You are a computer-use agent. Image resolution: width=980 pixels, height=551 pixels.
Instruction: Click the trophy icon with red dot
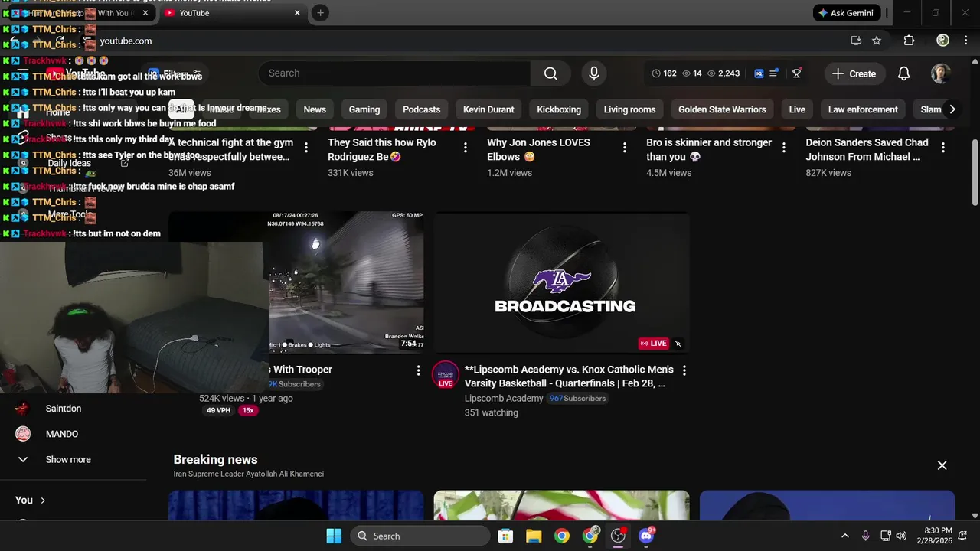click(796, 73)
